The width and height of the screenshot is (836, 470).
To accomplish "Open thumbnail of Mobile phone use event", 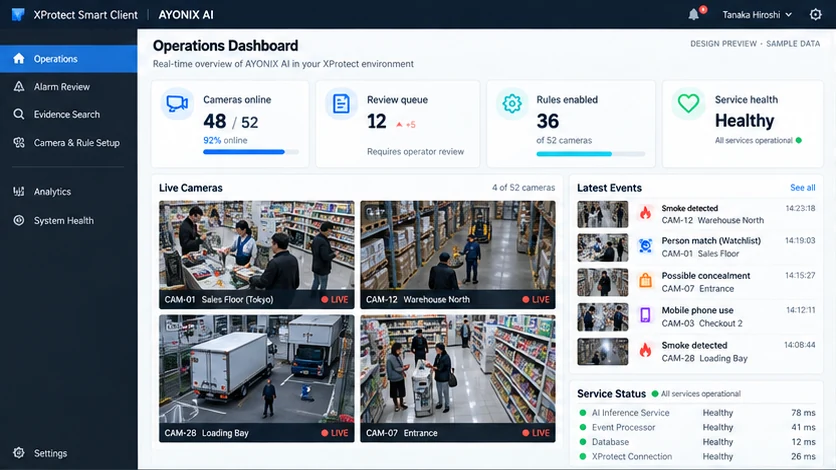I will pyautogui.click(x=602, y=317).
